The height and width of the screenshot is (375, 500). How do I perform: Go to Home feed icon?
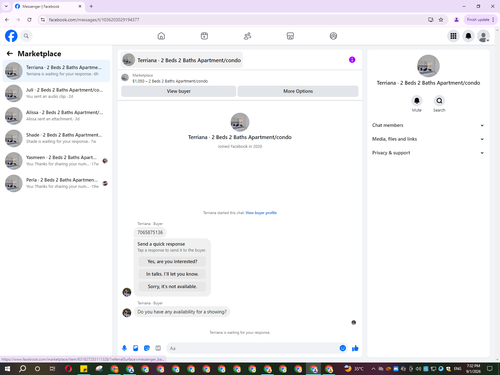pyautogui.click(x=161, y=36)
